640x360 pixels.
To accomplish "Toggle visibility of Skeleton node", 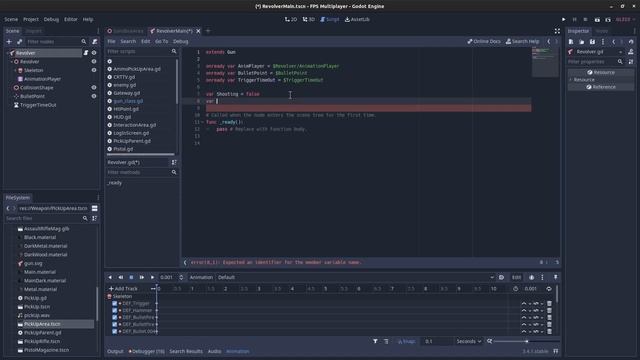I will (x=94, y=70).
